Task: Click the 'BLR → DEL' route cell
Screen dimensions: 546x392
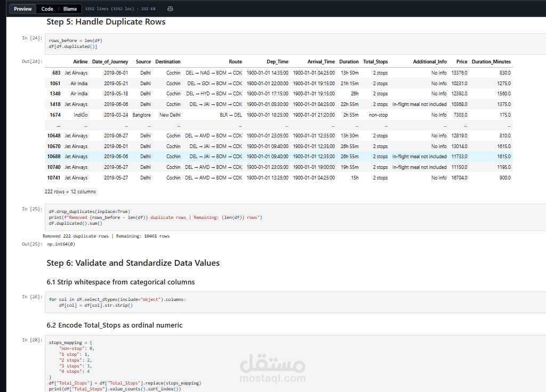Action: pyautogui.click(x=231, y=115)
